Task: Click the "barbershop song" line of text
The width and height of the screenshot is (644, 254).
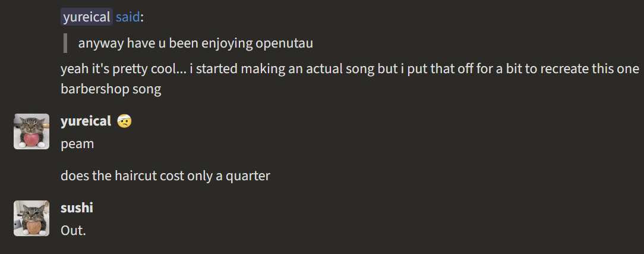Action: (x=111, y=89)
